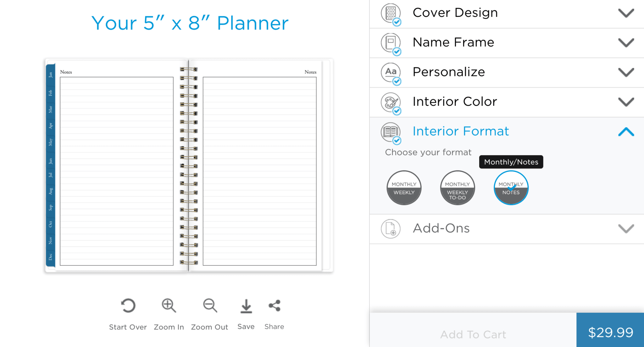Screen dimensions: 644x347
Task: Click the Start Over reset icon
Action: pyautogui.click(x=128, y=306)
